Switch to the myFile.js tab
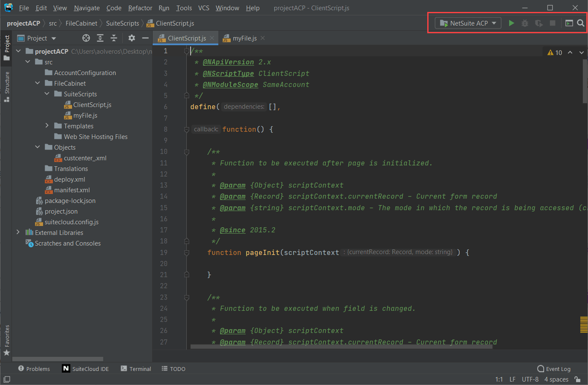Image resolution: width=588 pixels, height=385 pixels. (244, 38)
